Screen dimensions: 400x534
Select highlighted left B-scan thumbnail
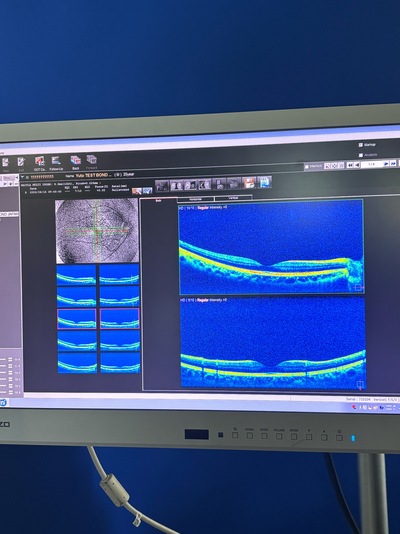(77, 319)
